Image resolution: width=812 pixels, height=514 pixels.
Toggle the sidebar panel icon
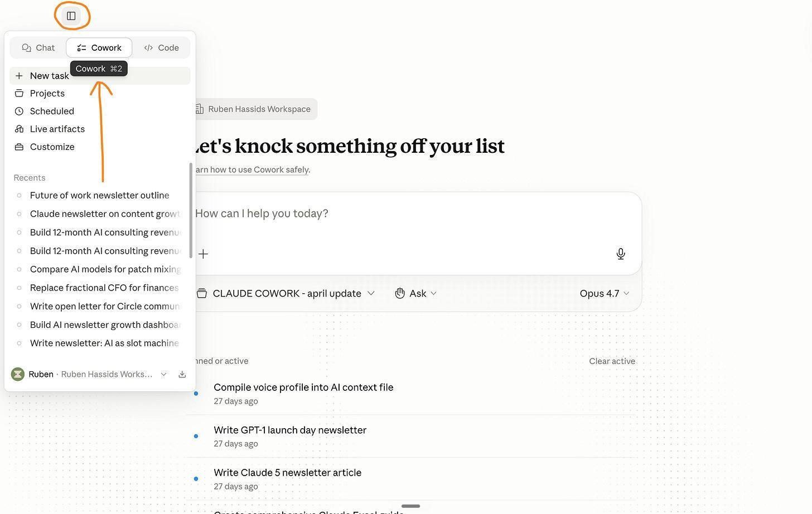click(x=71, y=16)
